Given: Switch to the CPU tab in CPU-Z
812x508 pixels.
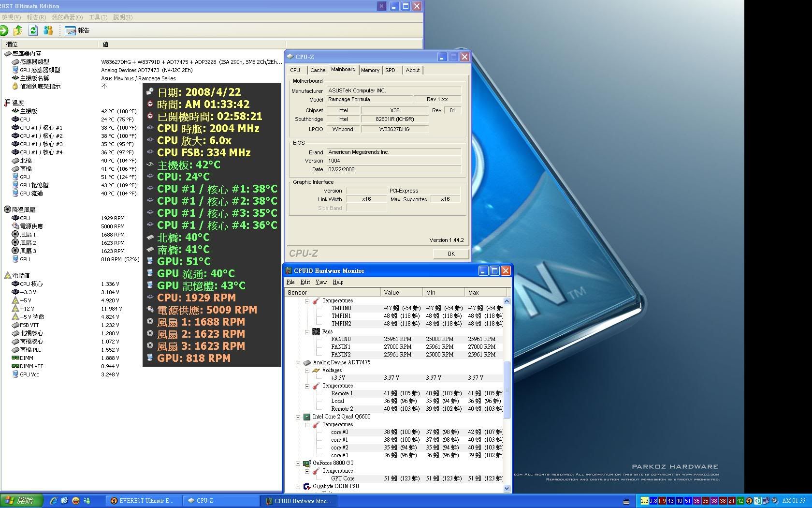Looking at the screenshot, I should pyautogui.click(x=295, y=71).
